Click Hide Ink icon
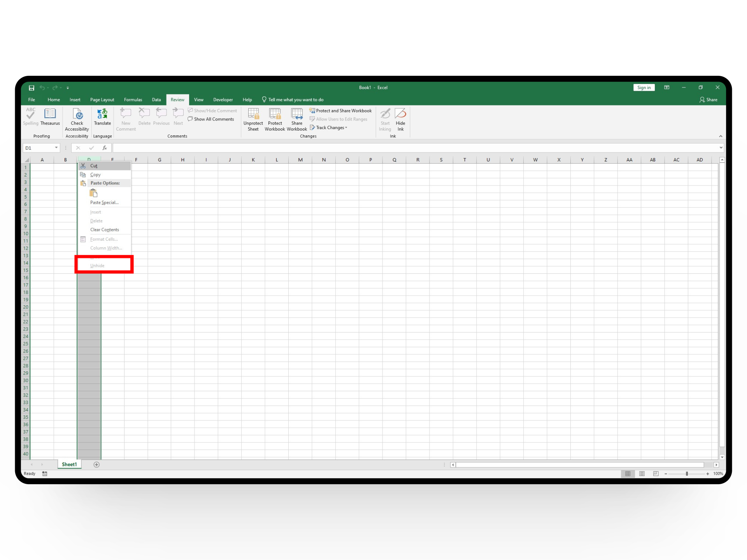Screen dimensions: 747x560 (x=400, y=114)
